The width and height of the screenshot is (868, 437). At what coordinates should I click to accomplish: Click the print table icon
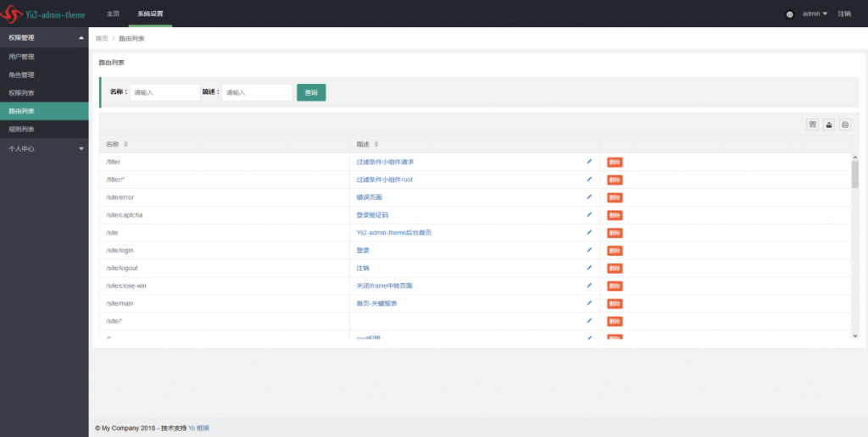(845, 125)
